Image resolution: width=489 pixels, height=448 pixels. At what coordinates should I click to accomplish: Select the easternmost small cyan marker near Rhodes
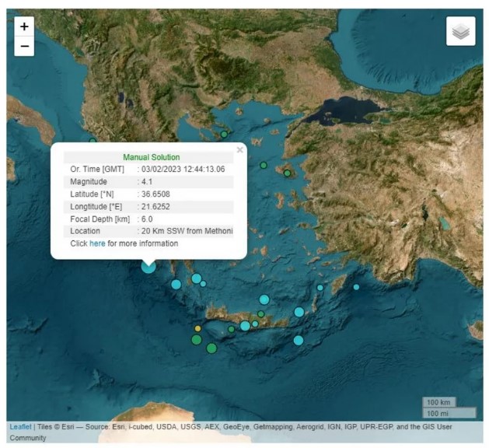point(356,287)
